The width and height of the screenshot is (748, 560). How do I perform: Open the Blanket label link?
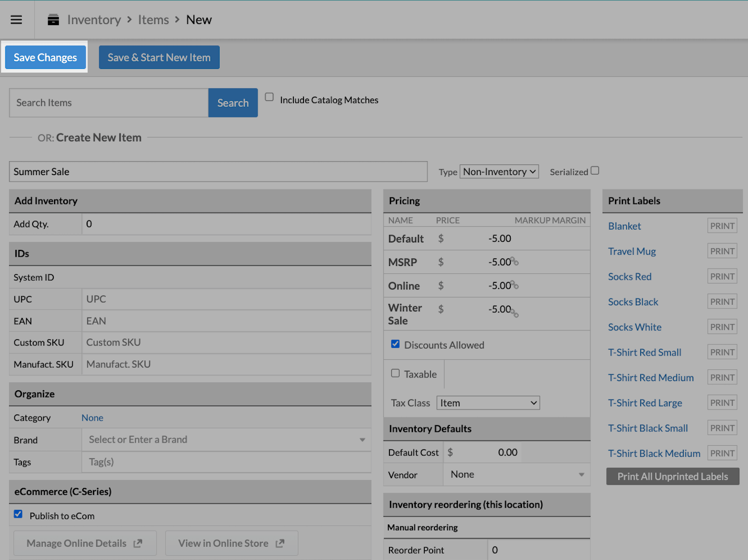pos(625,226)
